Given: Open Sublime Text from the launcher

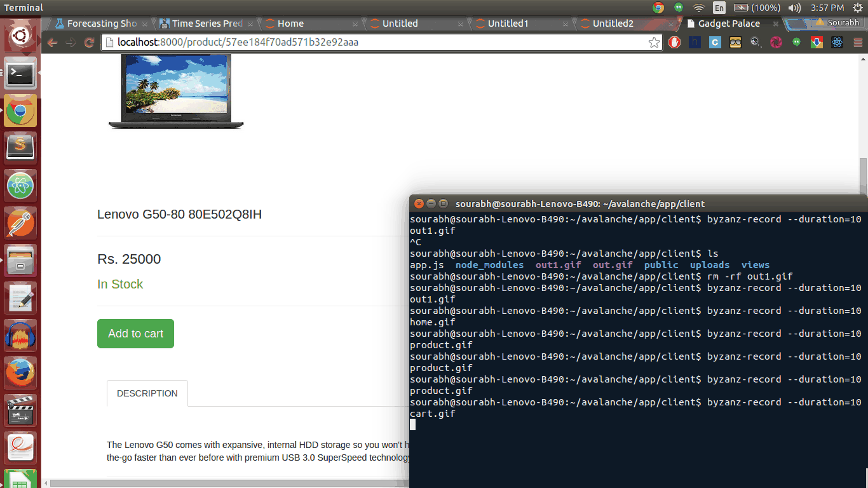Looking at the screenshot, I should 21,149.
